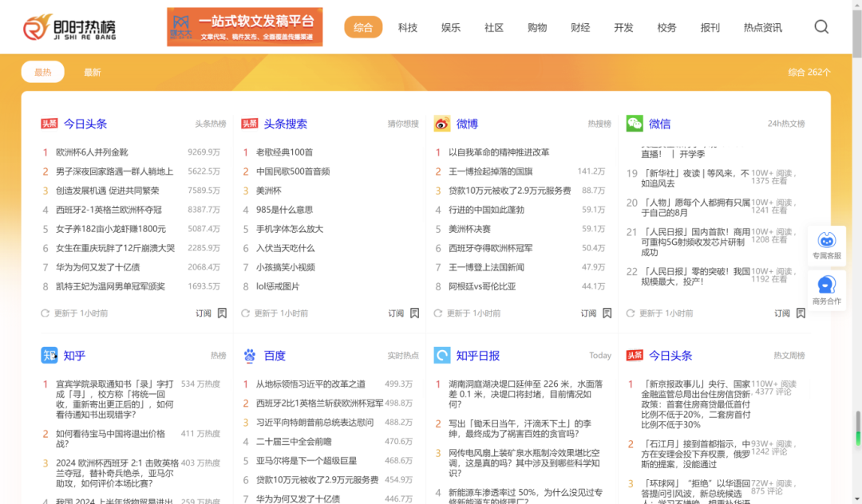Select the 科技 navigation category
The width and height of the screenshot is (862, 504).
point(408,27)
